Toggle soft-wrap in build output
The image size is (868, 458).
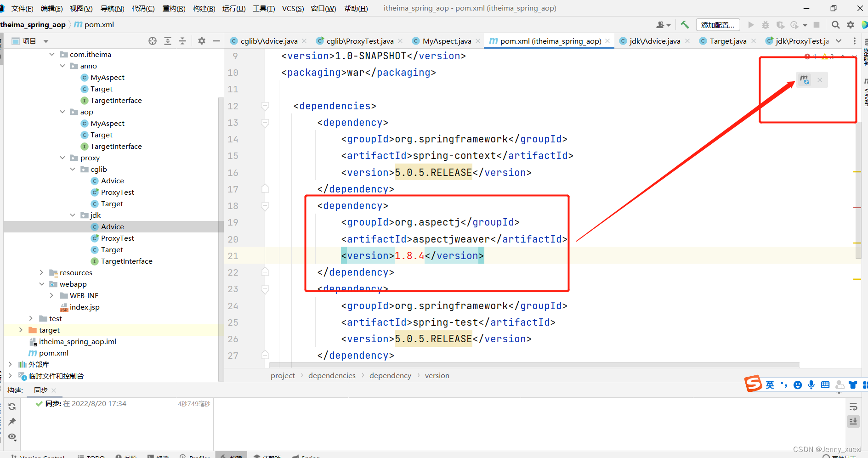853,407
